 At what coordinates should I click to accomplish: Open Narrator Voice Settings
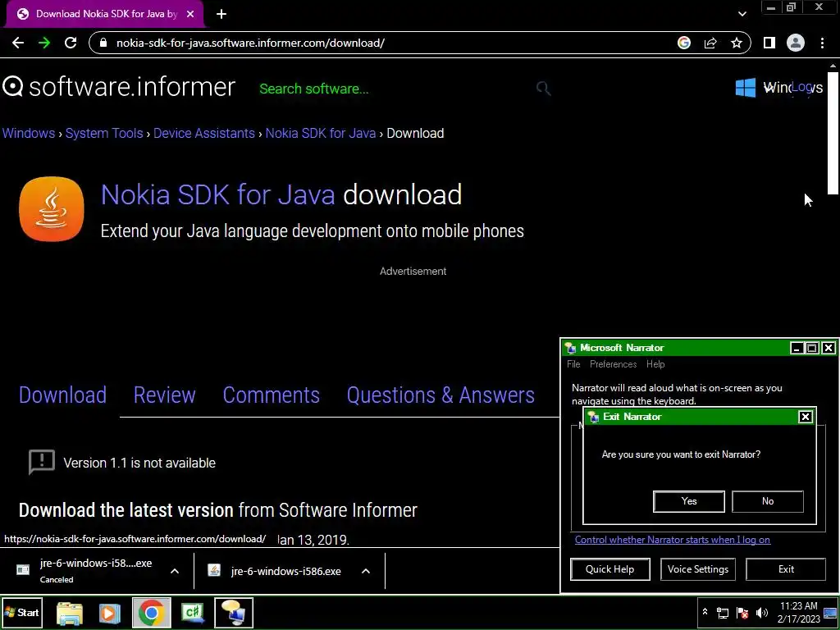coord(698,569)
